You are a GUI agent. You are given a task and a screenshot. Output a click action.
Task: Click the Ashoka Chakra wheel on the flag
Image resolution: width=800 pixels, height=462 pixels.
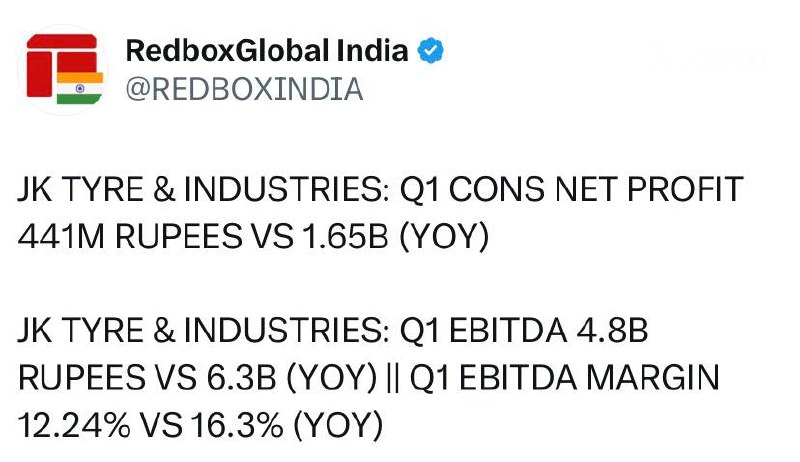(x=80, y=88)
